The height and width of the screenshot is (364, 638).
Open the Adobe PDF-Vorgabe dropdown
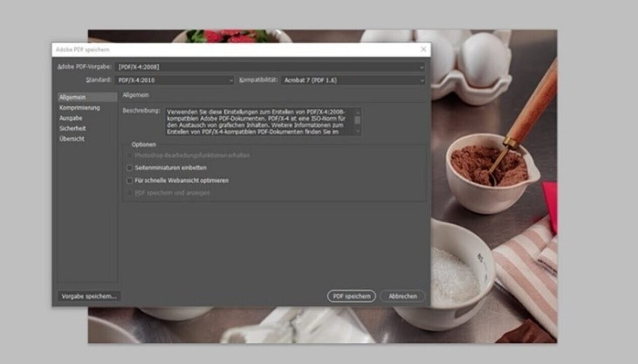[x=270, y=67]
